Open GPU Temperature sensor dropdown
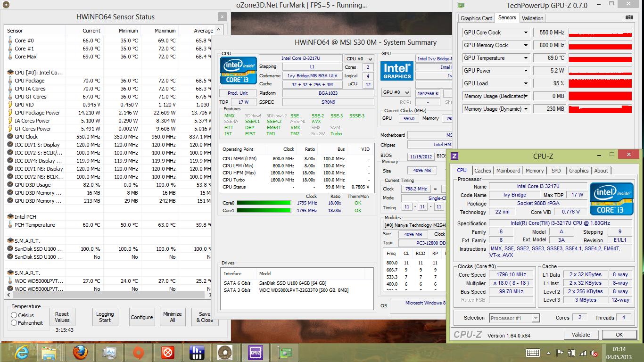This screenshot has width=644, height=362. click(x=526, y=58)
